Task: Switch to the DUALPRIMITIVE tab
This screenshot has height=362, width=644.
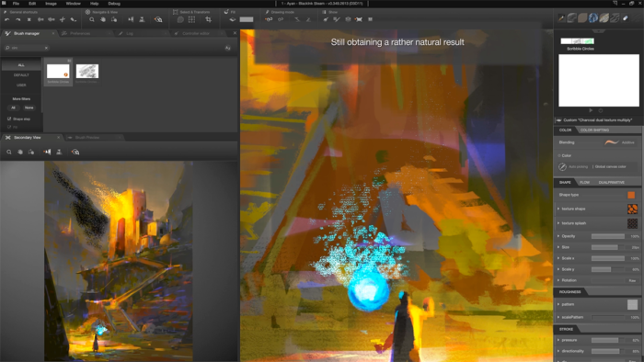Action: pos(611,182)
